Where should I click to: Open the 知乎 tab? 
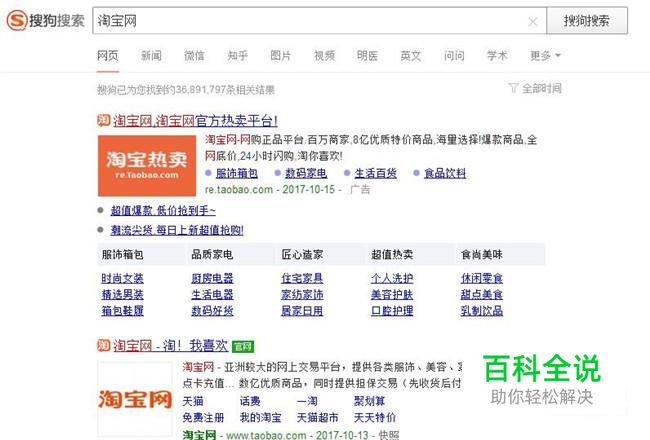pyautogui.click(x=238, y=56)
